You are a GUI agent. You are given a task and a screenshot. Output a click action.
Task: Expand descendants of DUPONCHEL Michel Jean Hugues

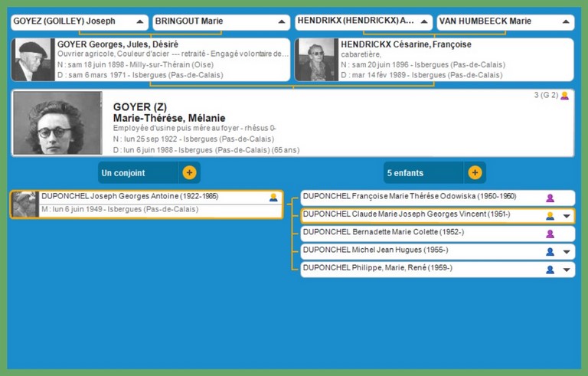567,251
